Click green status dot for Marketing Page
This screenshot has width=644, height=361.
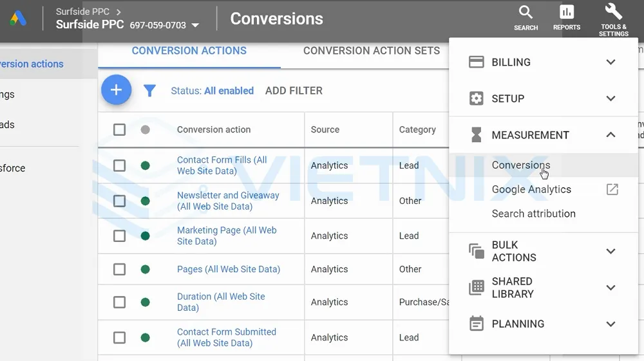145,236
